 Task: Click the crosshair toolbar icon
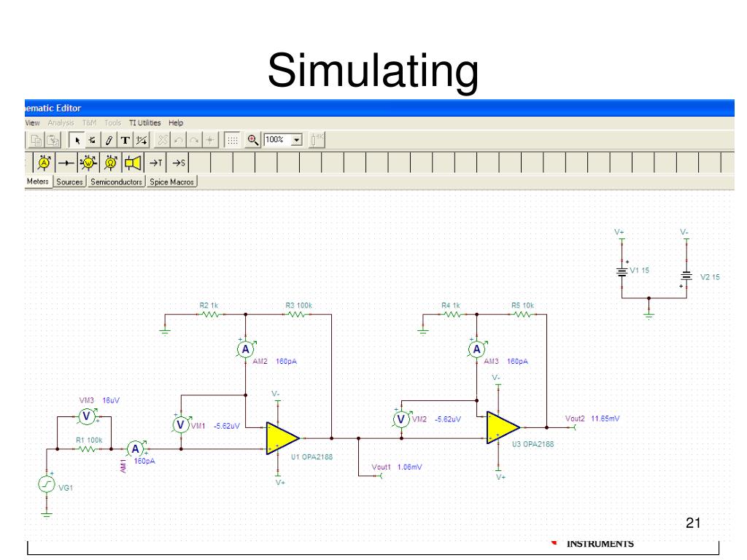coord(209,140)
